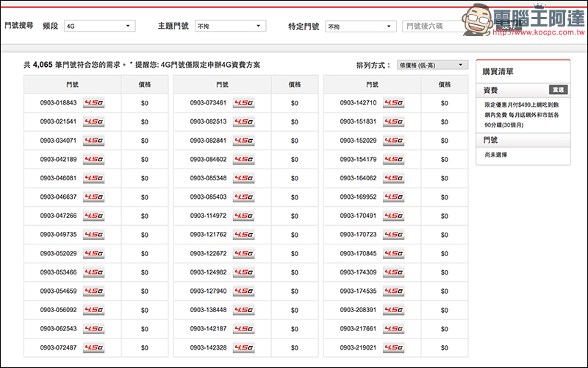Click 4.5G badge beside 0903-164062
This screenshot has width=588, height=368.
394,178
